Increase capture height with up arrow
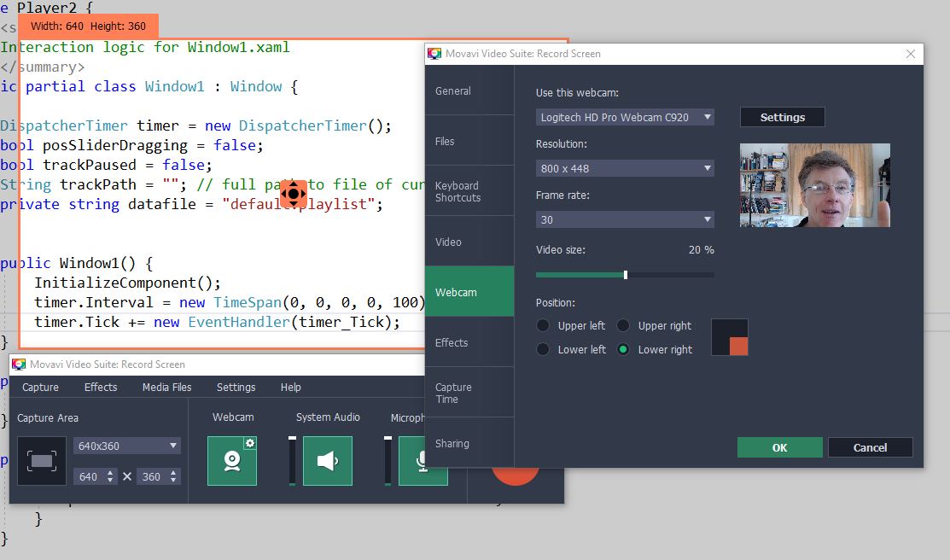The height and width of the screenshot is (560, 950). pyautogui.click(x=173, y=473)
